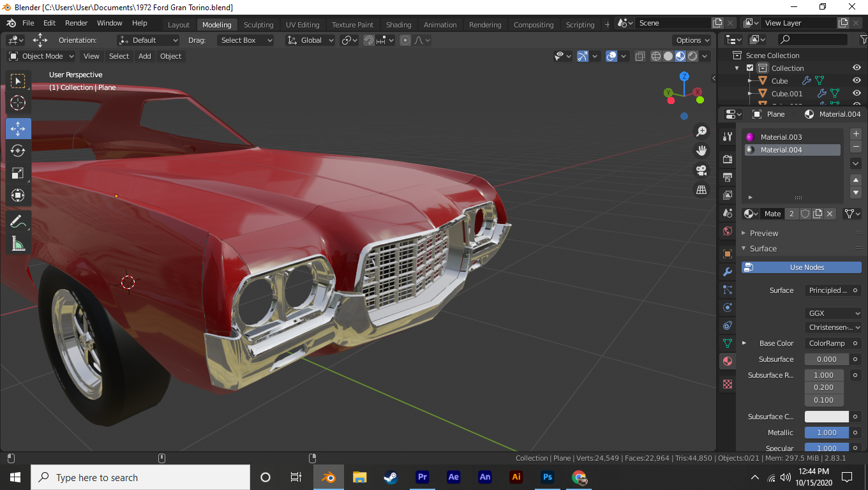Screen dimensions: 868x490
Task: Adjust the Metallic value slider
Action: click(x=827, y=433)
